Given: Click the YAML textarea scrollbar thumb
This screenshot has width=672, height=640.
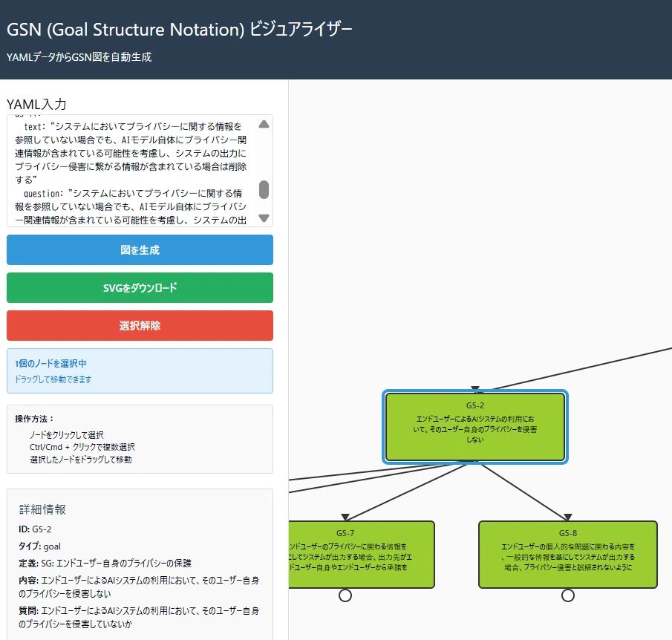Looking at the screenshot, I should [264, 189].
